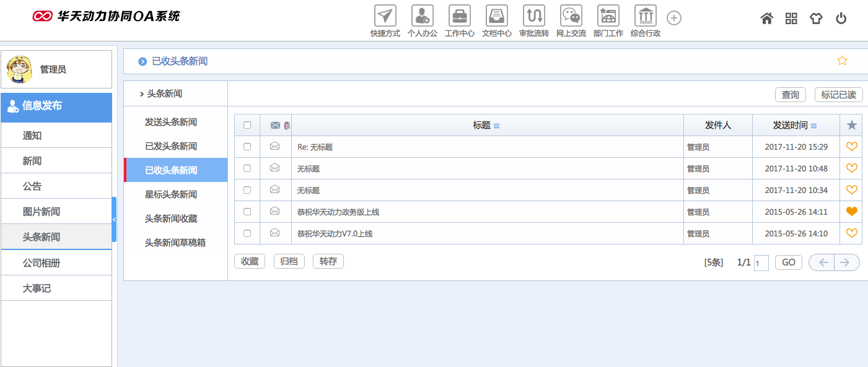Open the 个人办公 toolbar icon
The image size is (868, 367).
click(x=422, y=19)
